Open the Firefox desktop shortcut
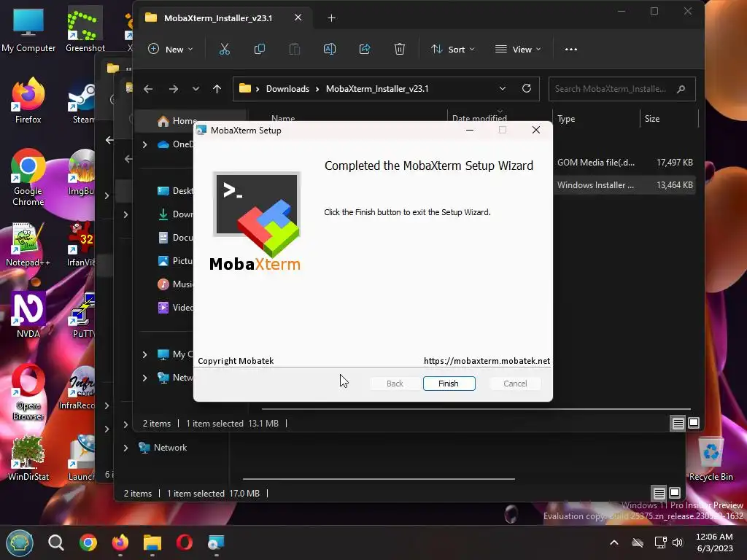This screenshot has height=560, width=747. 28,101
